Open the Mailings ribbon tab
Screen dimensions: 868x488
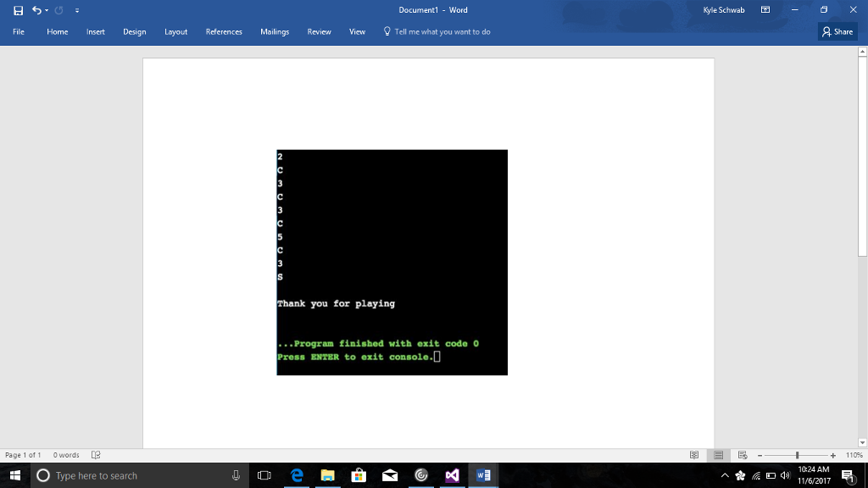(275, 31)
